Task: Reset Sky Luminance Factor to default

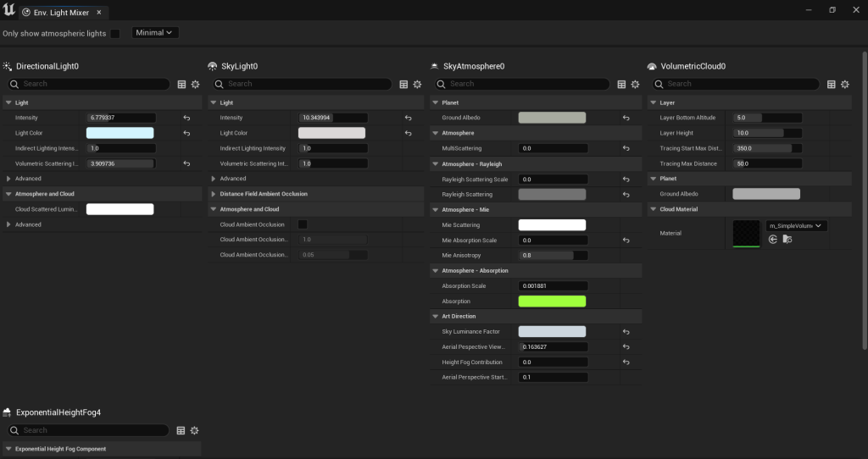Action: pyautogui.click(x=626, y=332)
